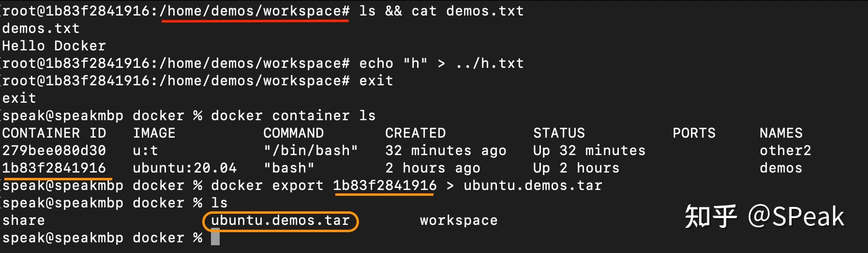Click the 'Up 2 hours' status
868x253 pixels.
tap(576, 168)
